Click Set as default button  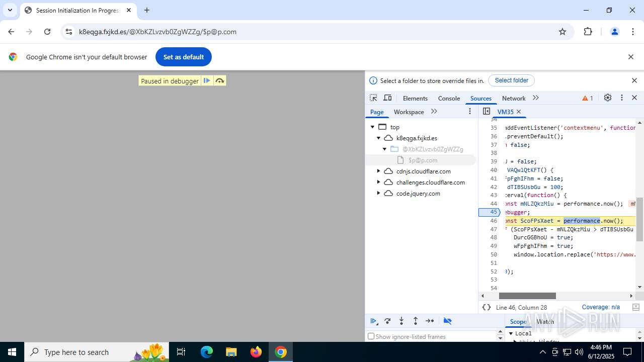pyautogui.click(x=184, y=57)
